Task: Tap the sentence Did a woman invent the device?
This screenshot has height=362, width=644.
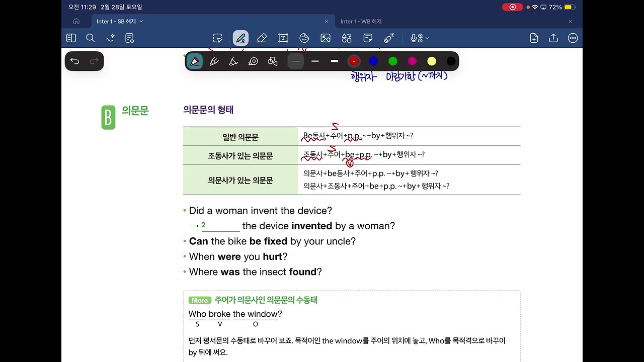Action: pos(261,211)
